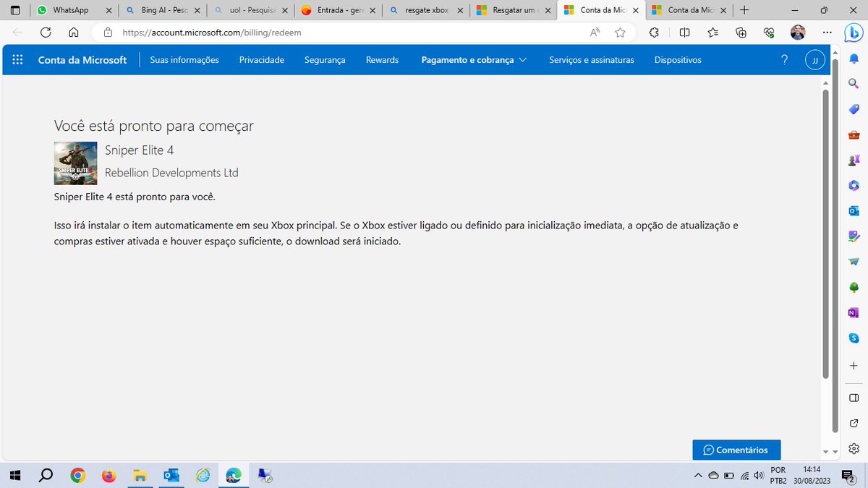Show hidden system tray icons
Image resolution: width=868 pixels, height=488 pixels.
point(698,475)
